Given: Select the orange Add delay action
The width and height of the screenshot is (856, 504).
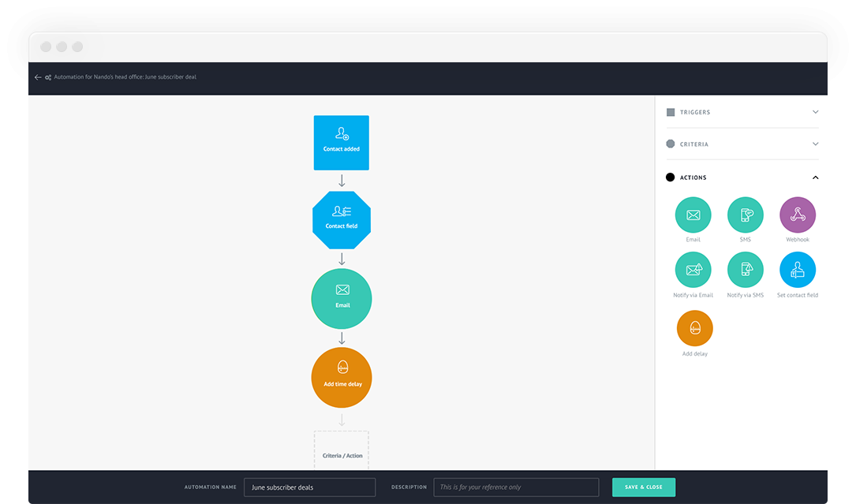Looking at the screenshot, I should pos(694,328).
